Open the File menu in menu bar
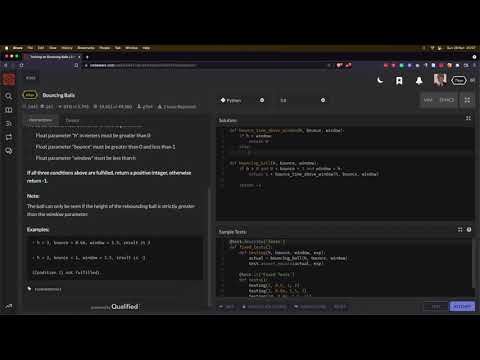480x360 pixels. click(x=30, y=48)
